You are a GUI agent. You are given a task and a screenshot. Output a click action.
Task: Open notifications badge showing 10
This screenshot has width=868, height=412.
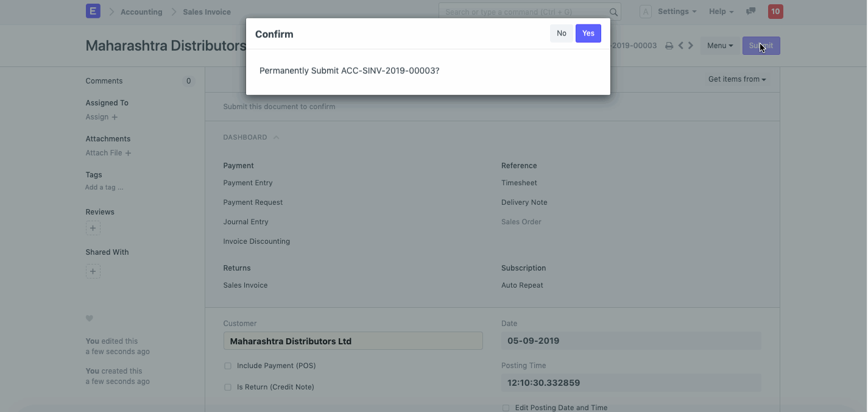775,12
